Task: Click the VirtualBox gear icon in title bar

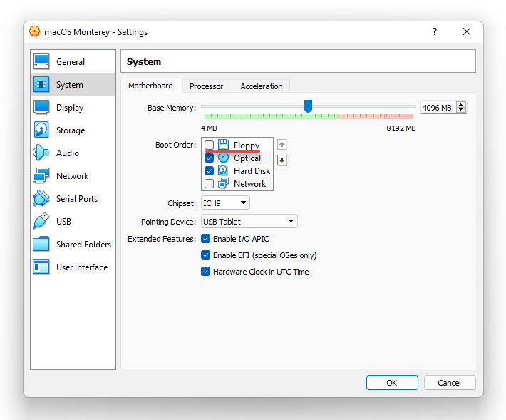Action: click(x=35, y=31)
